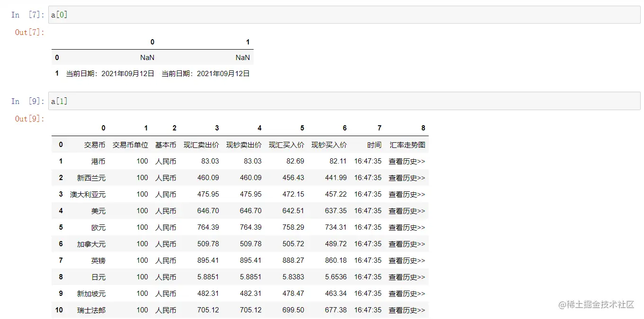Viewport: 644px width, 319px height.
Task: Click 查看历史>> in the 港币 row
Action: tap(407, 161)
